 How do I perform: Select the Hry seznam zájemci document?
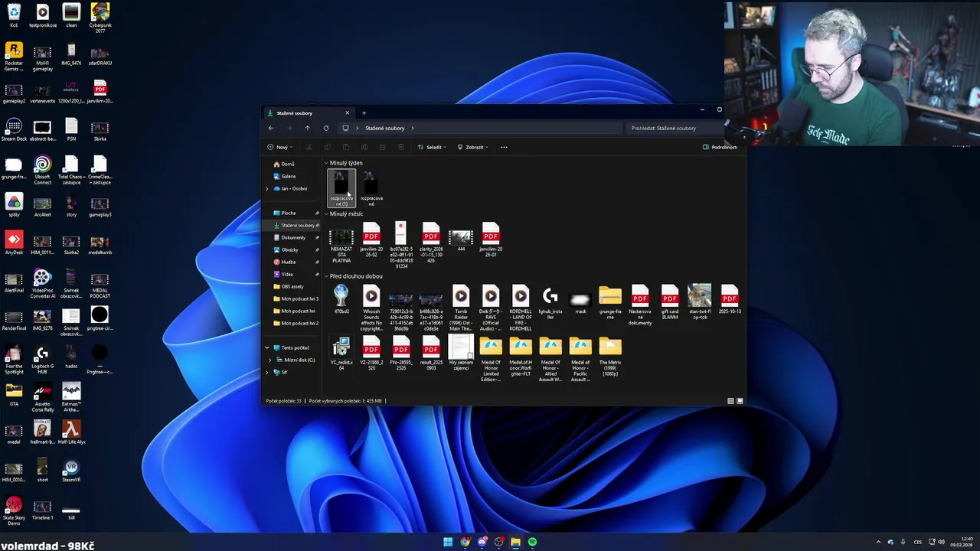[461, 354]
